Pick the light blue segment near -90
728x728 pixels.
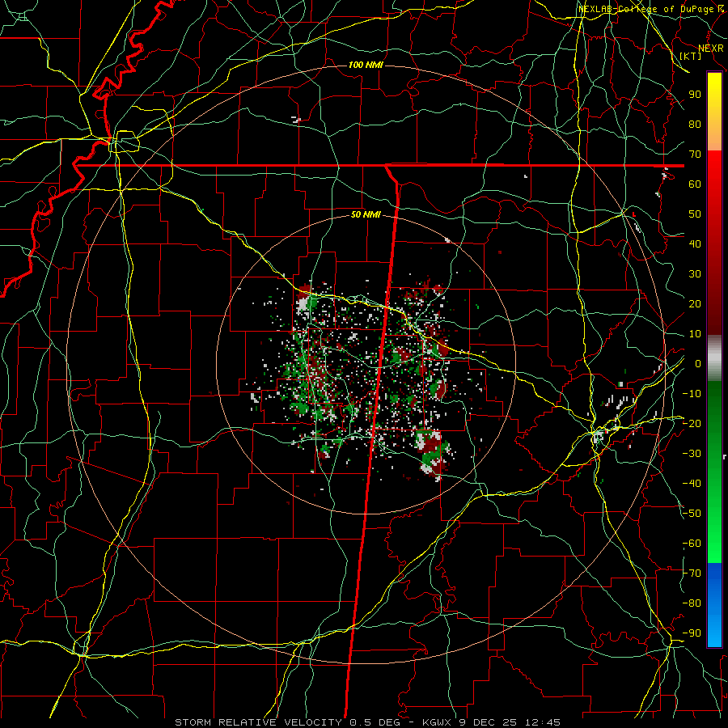pos(714,632)
